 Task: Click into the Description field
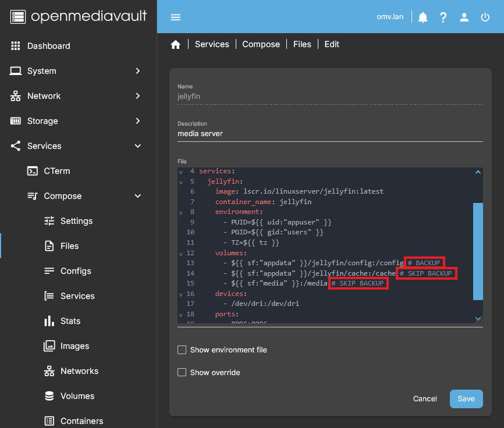329,134
